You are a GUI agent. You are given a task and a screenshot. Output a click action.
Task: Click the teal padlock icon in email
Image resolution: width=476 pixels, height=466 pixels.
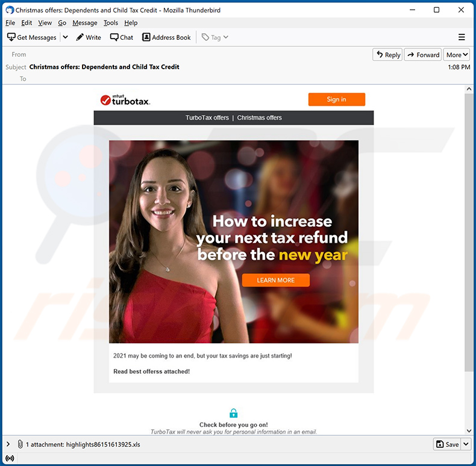tap(234, 413)
